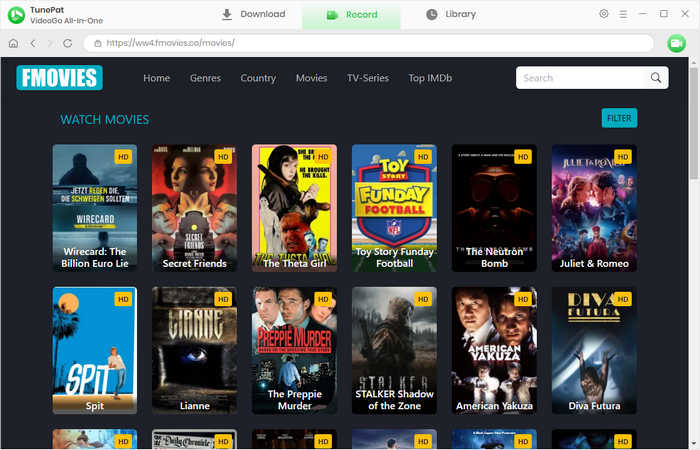The height and width of the screenshot is (450, 700).
Task: Open TunePat settings gear icon
Action: [x=604, y=14]
